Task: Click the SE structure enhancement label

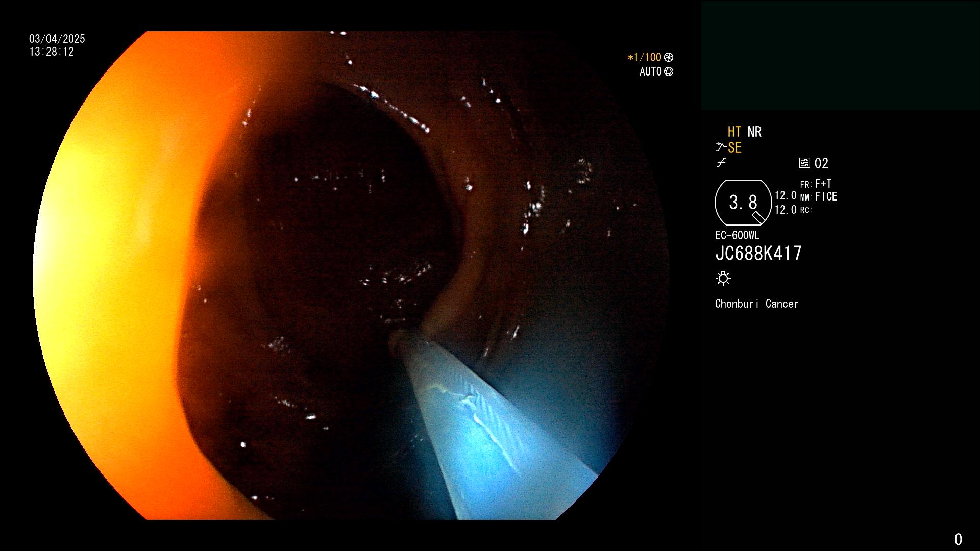Action: [734, 147]
